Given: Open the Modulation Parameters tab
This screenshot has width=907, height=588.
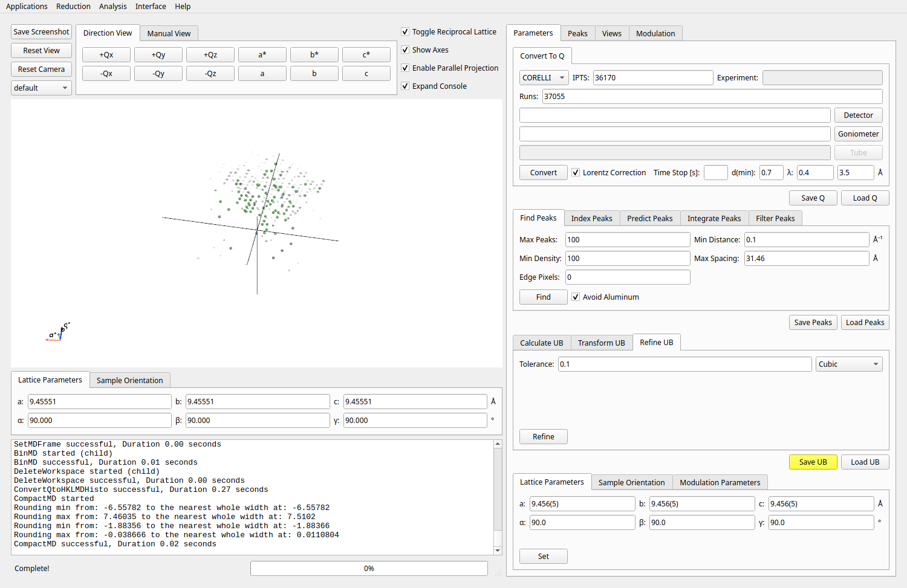Looking at the screenshot, I should pos(720,482).
